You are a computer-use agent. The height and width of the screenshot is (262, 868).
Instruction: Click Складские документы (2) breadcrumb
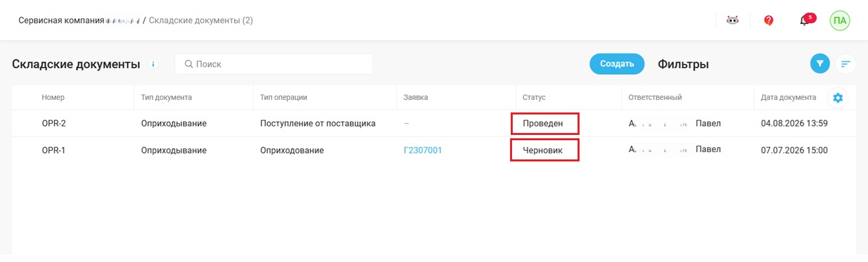point(200,21)
